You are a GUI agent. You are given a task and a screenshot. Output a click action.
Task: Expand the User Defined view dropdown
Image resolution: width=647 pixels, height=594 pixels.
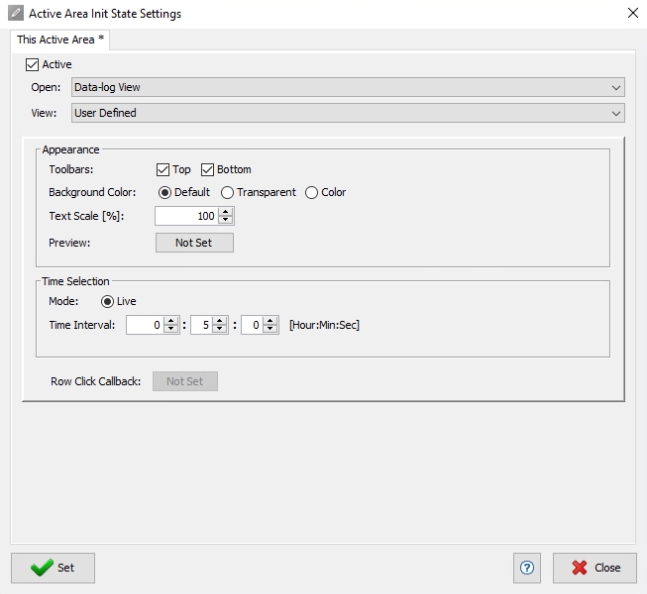(348, 113)
